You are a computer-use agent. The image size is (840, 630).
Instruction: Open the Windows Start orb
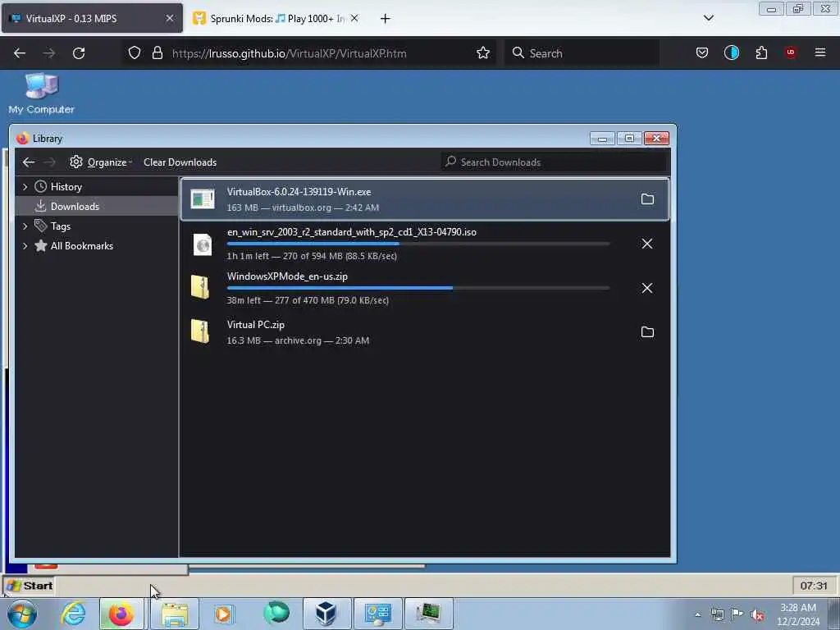click(22, 614)
